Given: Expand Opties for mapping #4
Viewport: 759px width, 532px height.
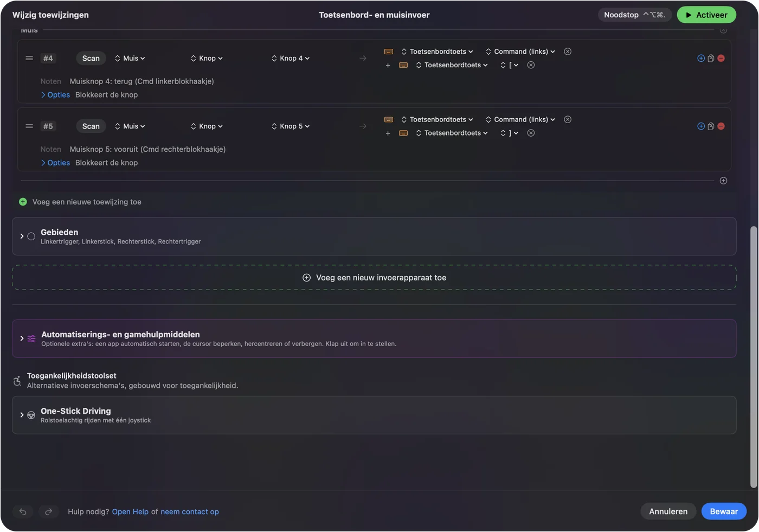Looking at the screenshot, I should [x=55, y=95].
